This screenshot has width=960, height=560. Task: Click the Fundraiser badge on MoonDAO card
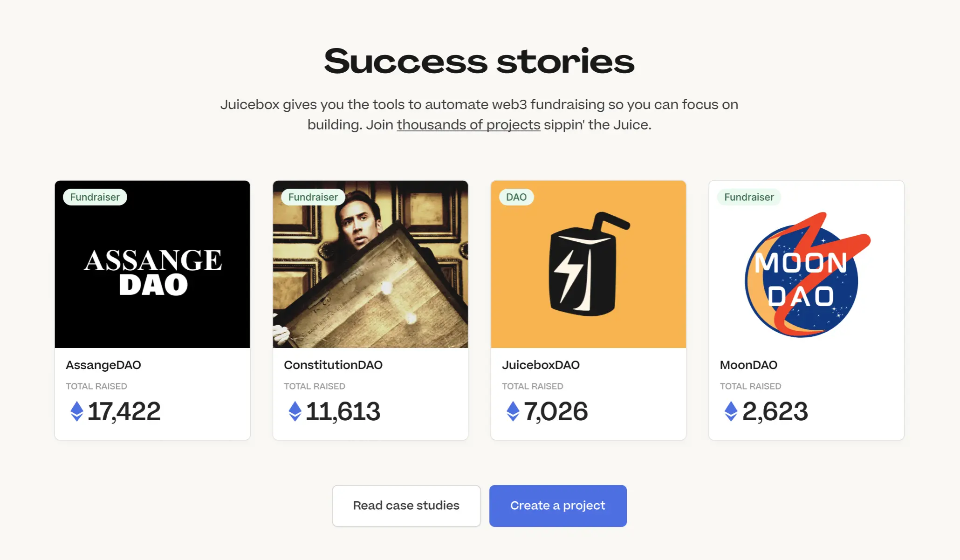tap(748, 197)
